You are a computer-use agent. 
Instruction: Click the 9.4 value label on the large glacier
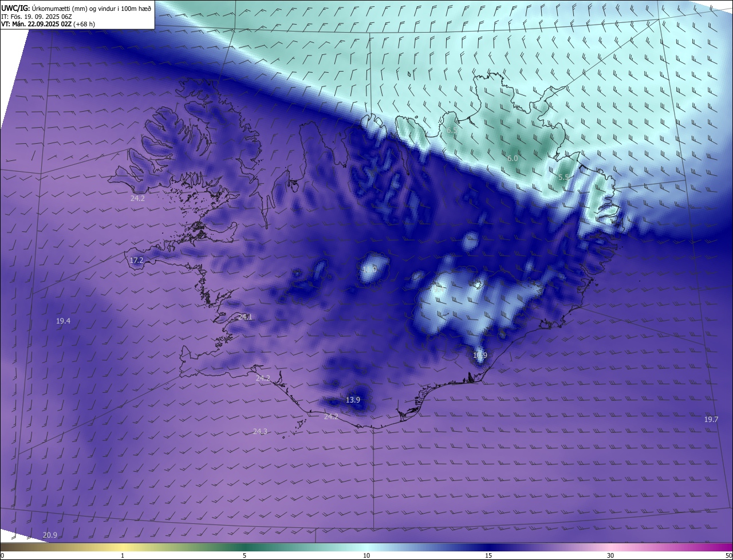(438, 289)
